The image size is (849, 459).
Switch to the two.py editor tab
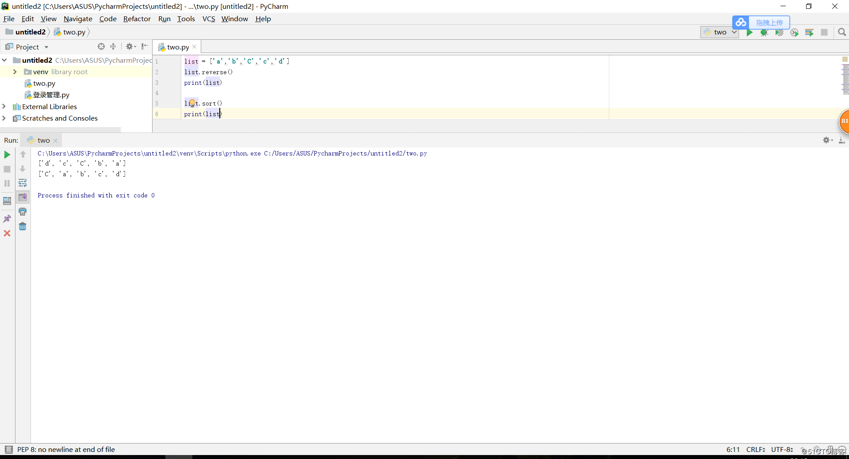click(176, 47)
